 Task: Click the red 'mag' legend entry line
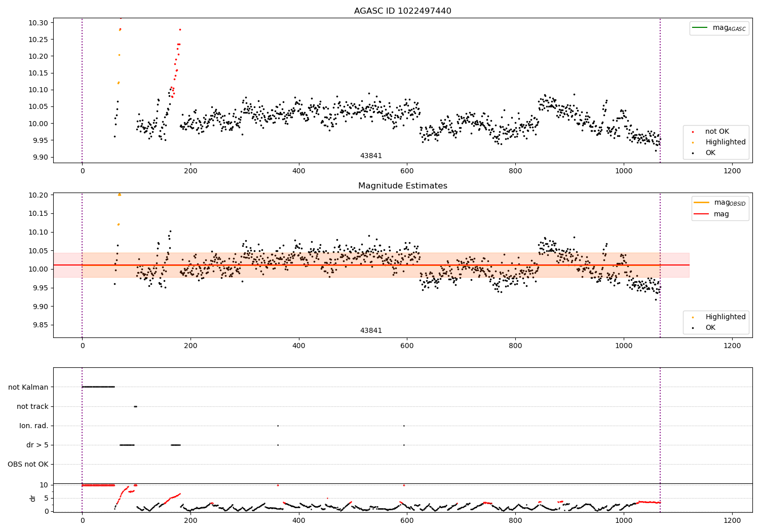(x=702, y=214)
